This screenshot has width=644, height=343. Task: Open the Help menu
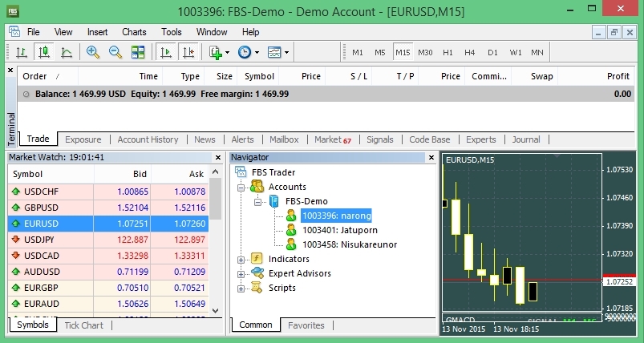click(250, 32)
